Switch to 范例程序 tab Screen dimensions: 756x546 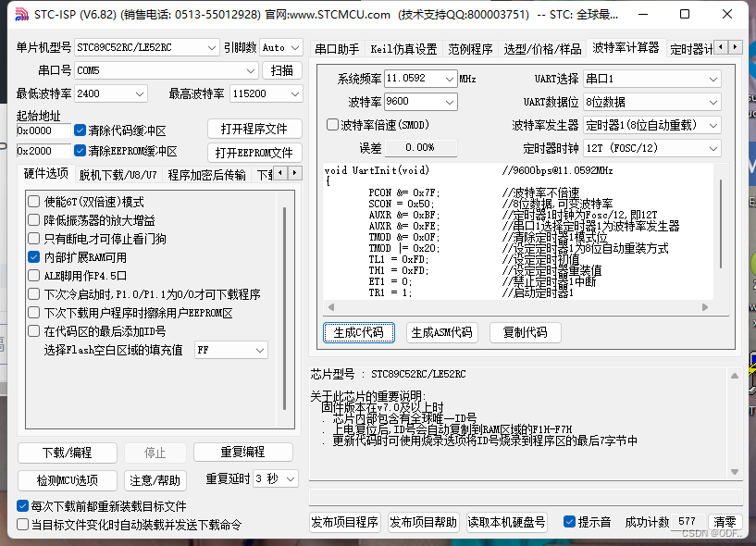[x=470, y=49]
